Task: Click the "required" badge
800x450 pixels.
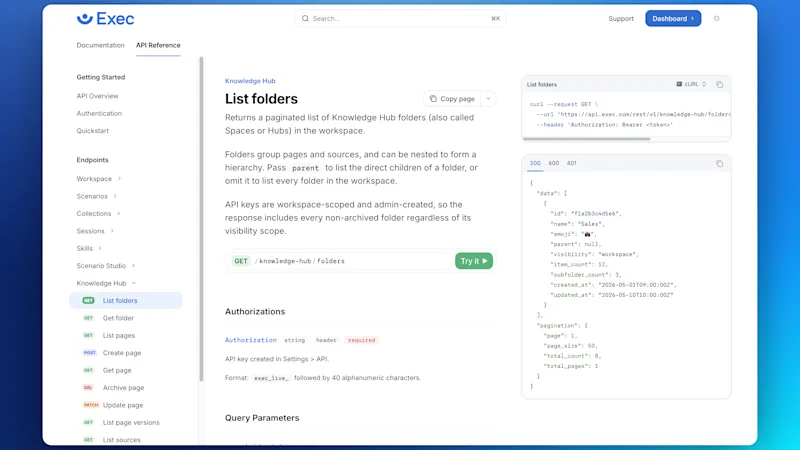Action: [x=361, y=340]
